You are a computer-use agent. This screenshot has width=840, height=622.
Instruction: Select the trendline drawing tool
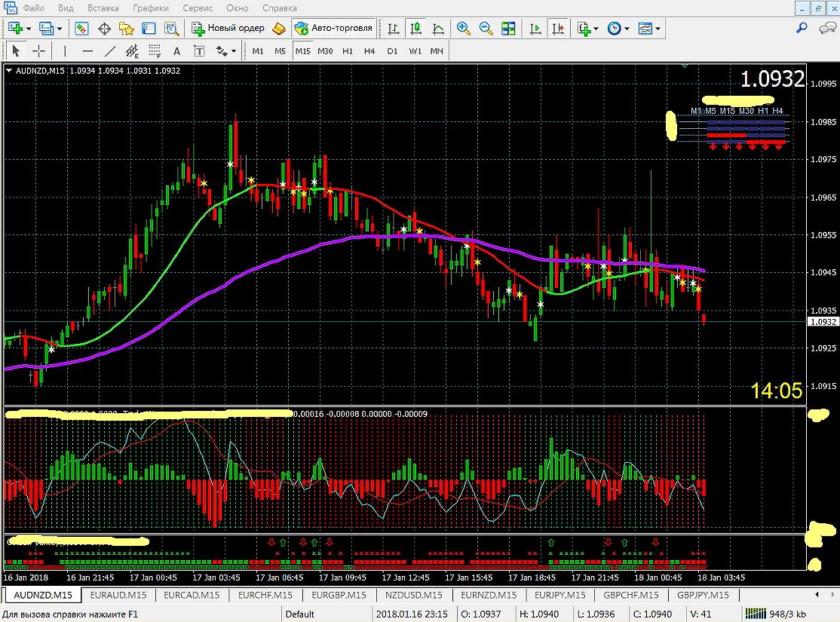pos(110,51)
